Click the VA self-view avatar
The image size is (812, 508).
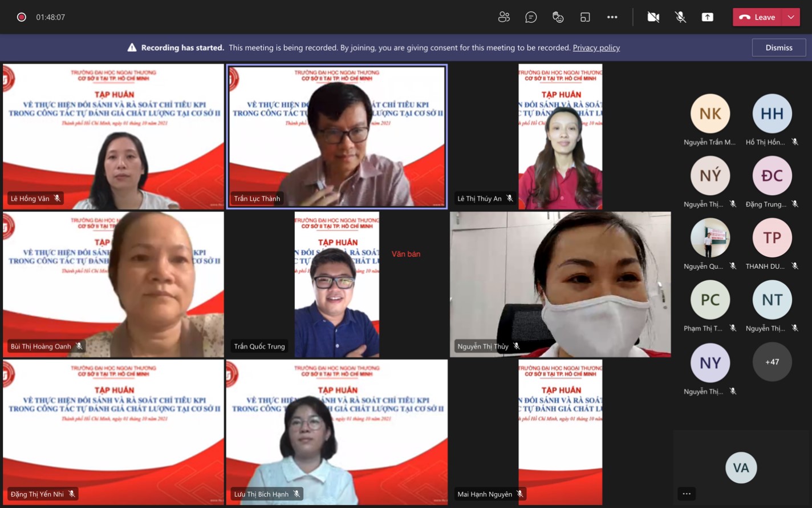(x=741, y=467)
